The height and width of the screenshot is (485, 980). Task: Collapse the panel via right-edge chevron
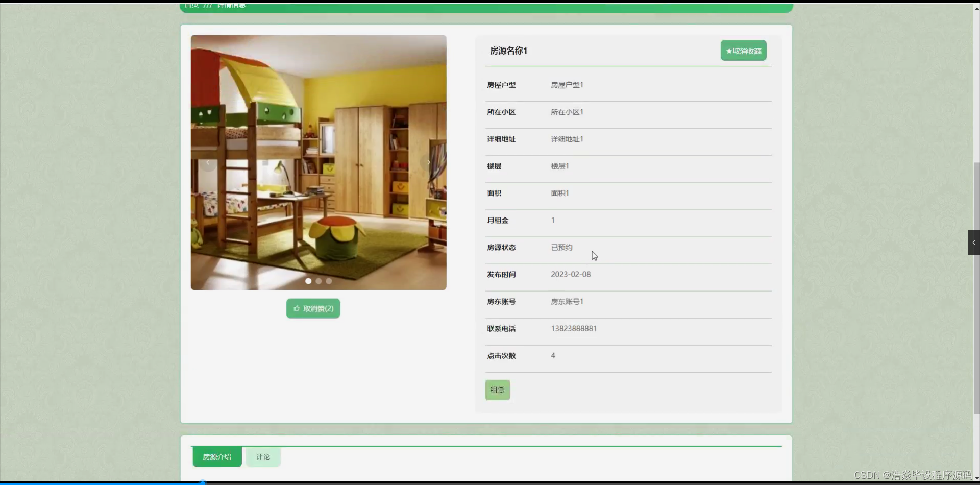pyautogui.click(x=974, y=242)
